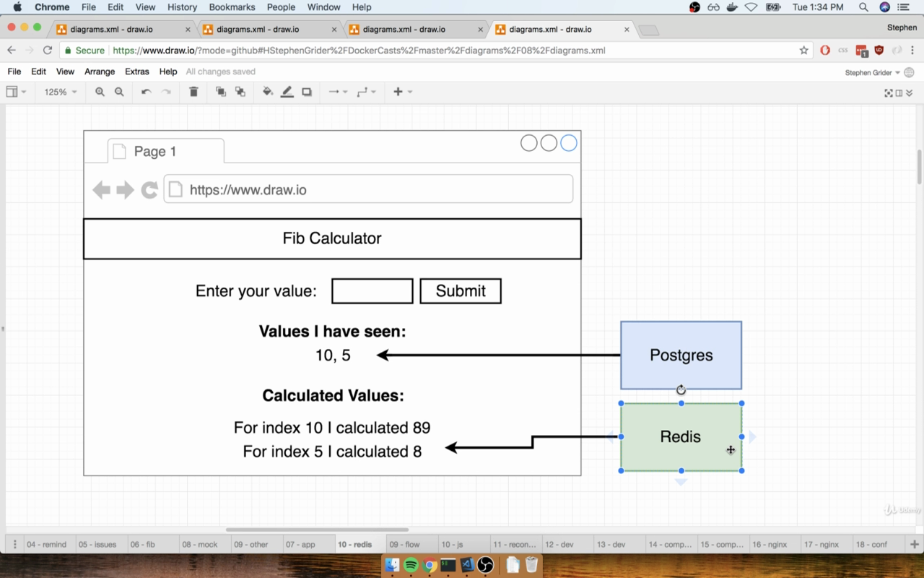Image resolution: width=924 pixels, height=578 pixels.
Task: Open the connection arrow style dropdown
Action: pyautogui.click(x=338, y=92)
